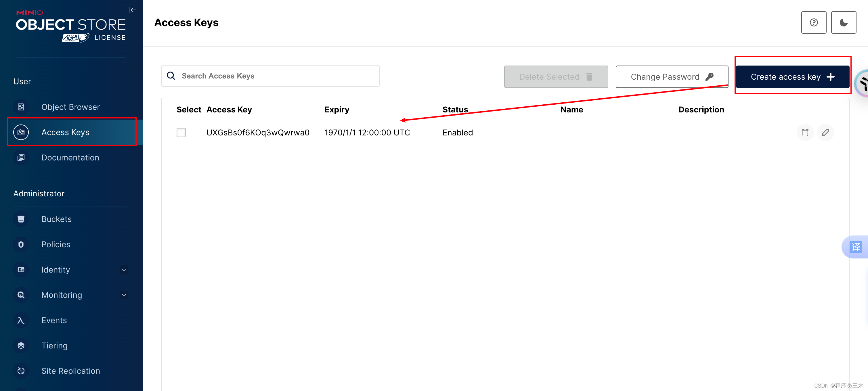Click the Identity administrator icon
868x391 pixels.
pyautogui.click(x=20, y=269)
